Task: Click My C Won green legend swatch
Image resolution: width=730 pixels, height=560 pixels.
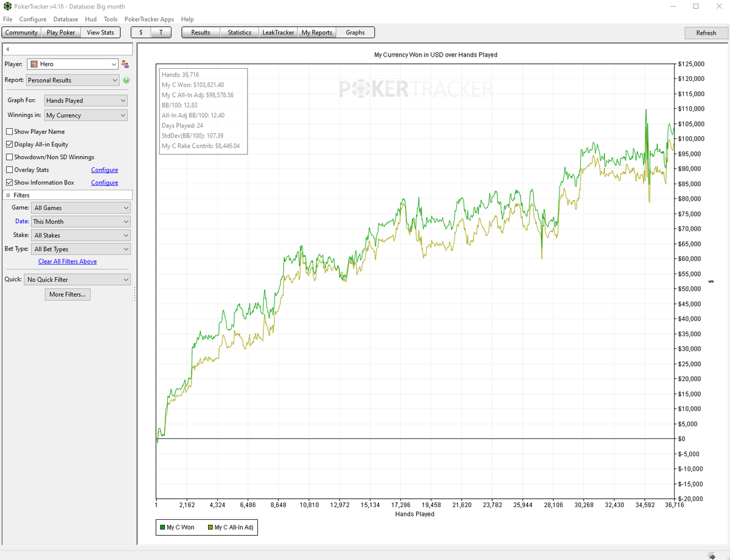Action: click(x=162, y=527)
